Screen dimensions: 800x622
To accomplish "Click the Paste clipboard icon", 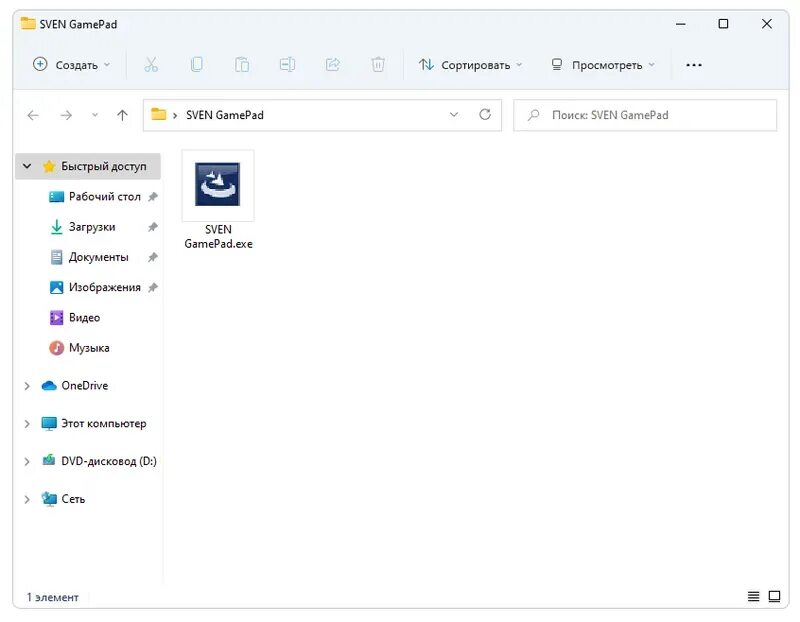I will [242, 65].
